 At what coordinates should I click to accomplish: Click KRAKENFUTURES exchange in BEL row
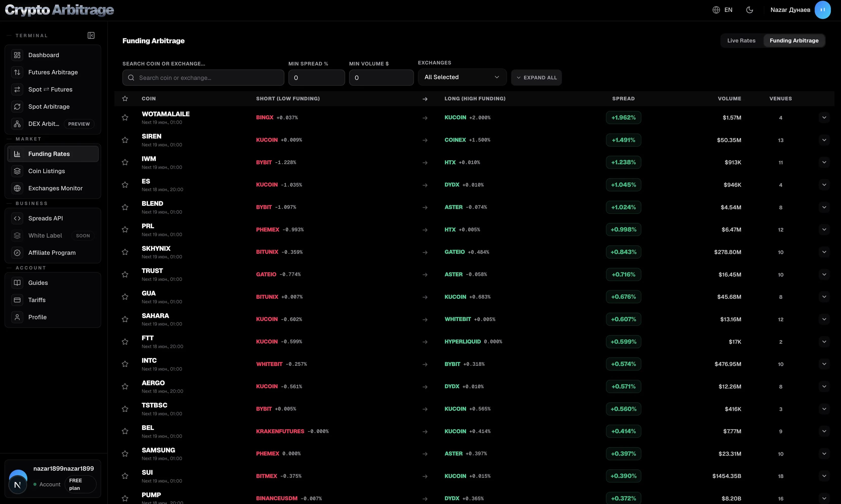click(280, 431)
